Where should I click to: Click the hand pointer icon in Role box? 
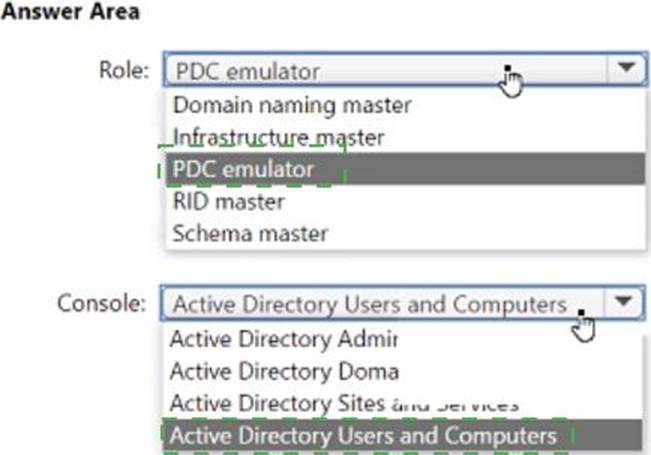[512, 84]
